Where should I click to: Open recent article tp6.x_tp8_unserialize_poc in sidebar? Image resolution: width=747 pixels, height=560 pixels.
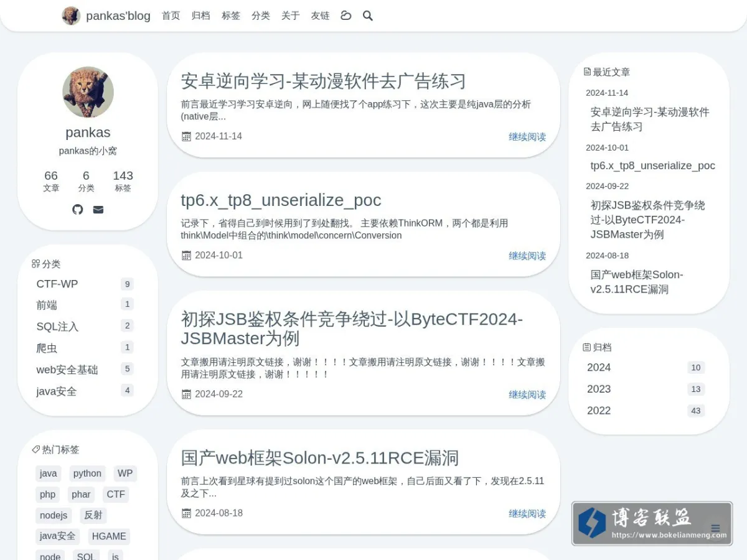coord(653,166)
